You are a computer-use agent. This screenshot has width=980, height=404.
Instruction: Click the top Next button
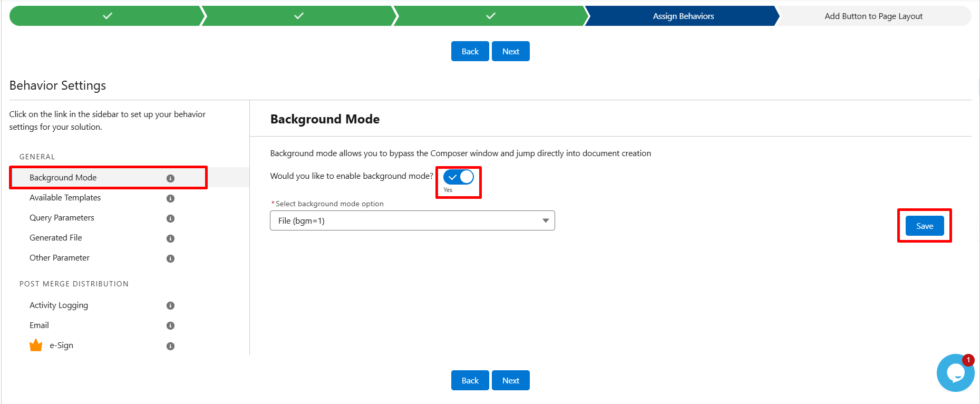pyautogui.click(x=510, y=51)
